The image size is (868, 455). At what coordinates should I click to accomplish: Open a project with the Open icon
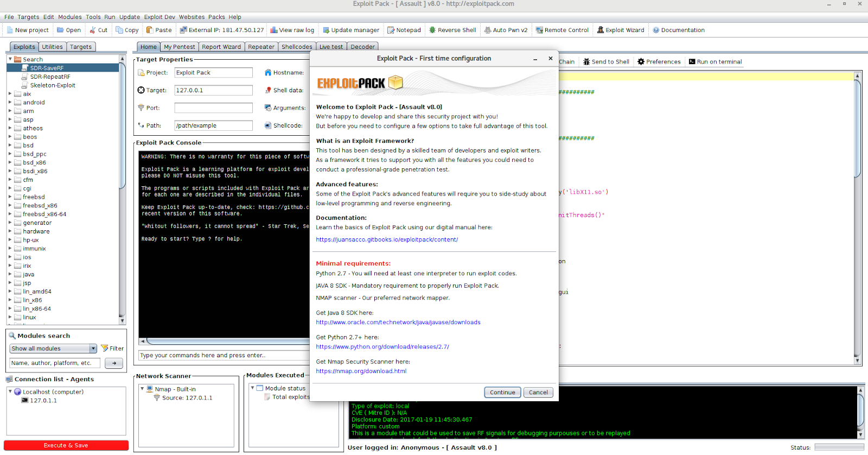tap(60, 30)
